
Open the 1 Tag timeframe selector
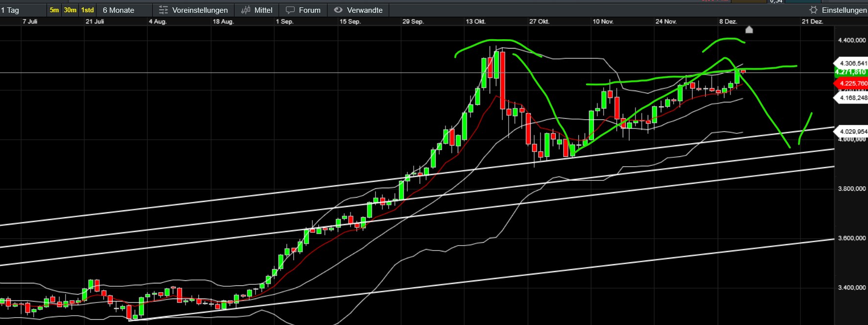tap(23, 10)
